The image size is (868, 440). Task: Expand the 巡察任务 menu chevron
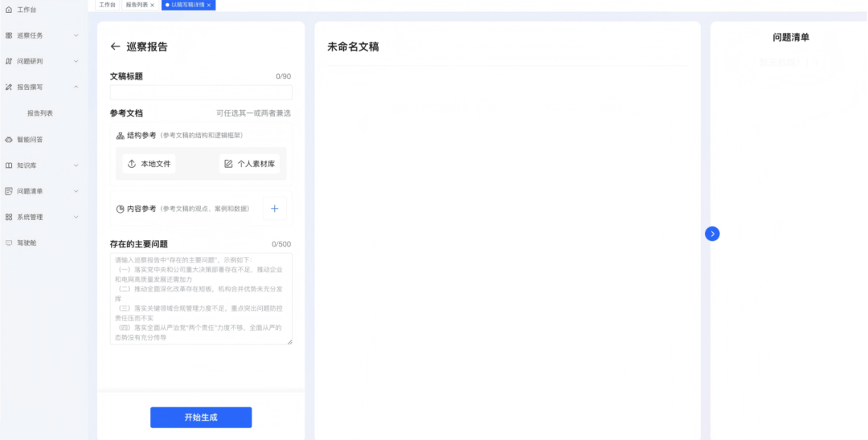(76, 35)
